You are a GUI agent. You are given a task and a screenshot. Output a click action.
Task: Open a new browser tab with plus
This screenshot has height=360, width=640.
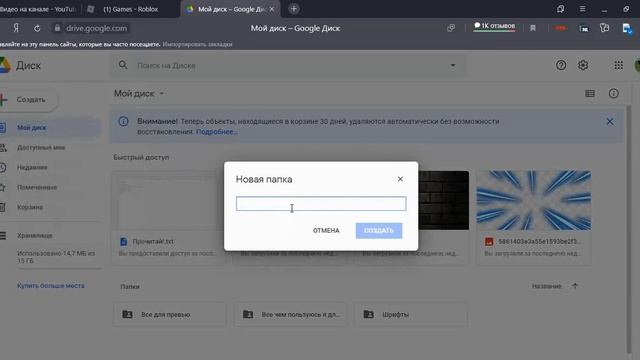tap(293, 9)
